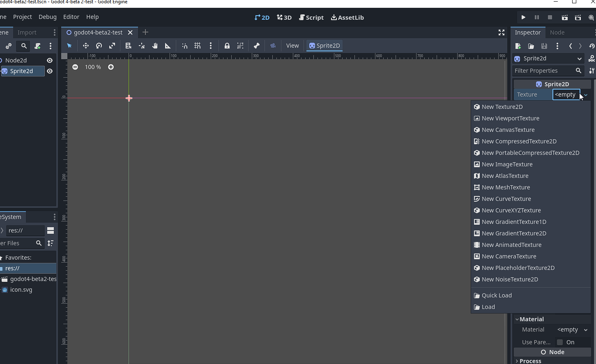The image size is (596, 364).
Task: Toggle visibility of Node2d
Action: point(50,60)
